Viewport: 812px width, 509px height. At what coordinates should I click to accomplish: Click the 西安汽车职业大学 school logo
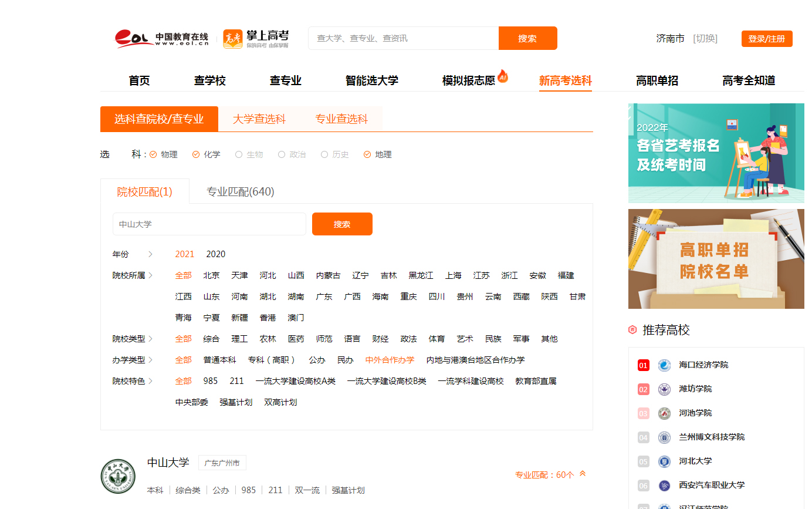664,485
